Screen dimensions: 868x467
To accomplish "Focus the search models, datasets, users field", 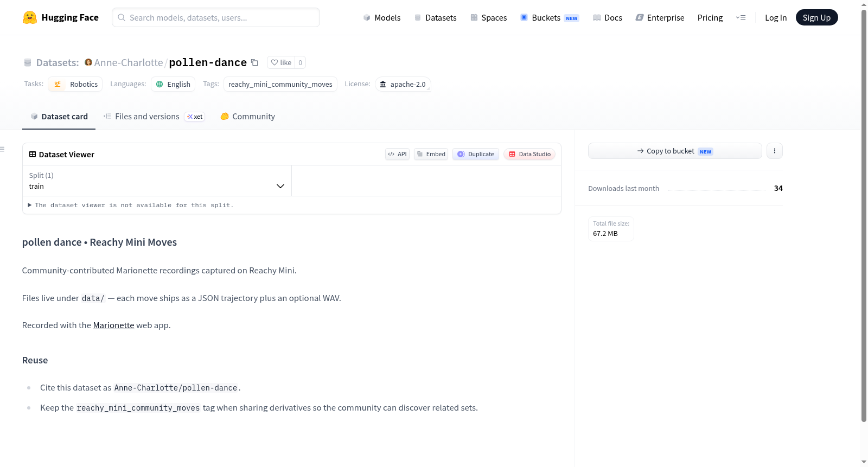I will tap(216, 17).
